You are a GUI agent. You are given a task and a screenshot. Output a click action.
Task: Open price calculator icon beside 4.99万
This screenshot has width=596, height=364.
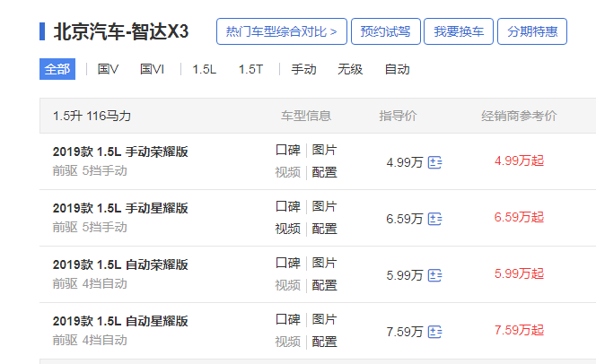(x=434, y=162)
